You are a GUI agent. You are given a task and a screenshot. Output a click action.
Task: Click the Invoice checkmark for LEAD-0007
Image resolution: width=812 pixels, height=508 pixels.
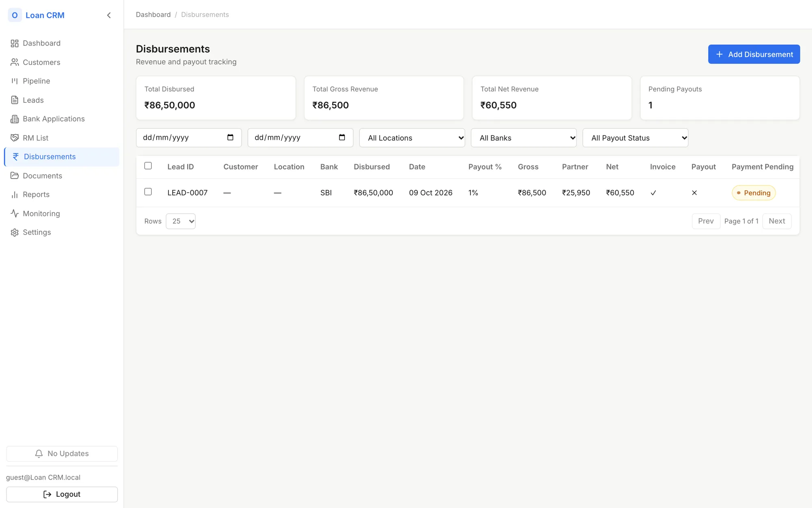coord(653,193)
